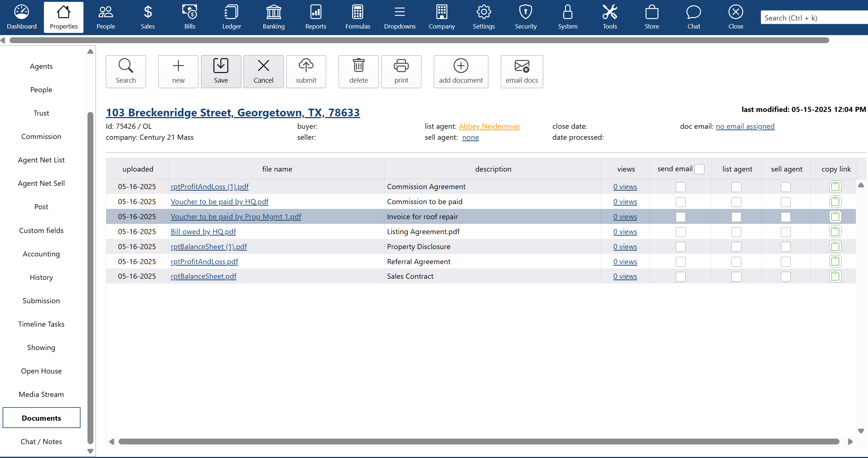
Task: Check send email for Commission Agreement row
Action: 681,187
